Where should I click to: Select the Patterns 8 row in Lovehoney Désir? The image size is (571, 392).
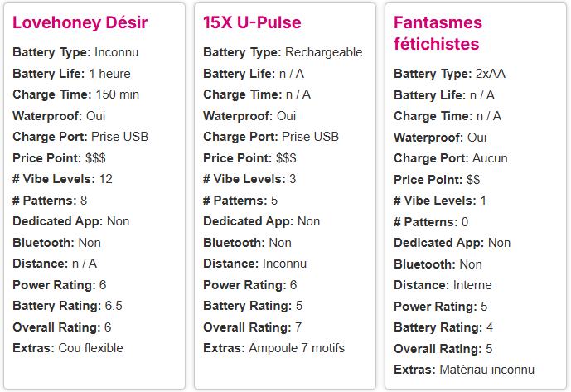click(50, 201)
